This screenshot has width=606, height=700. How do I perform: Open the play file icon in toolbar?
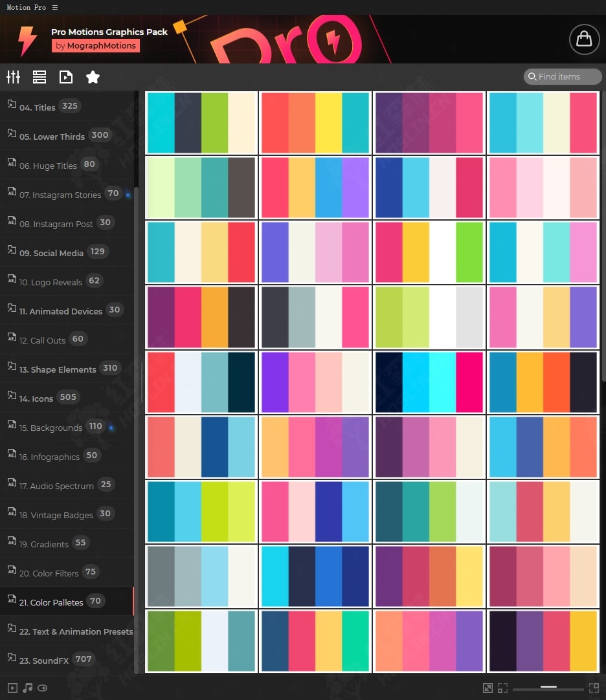click(66, 77)
